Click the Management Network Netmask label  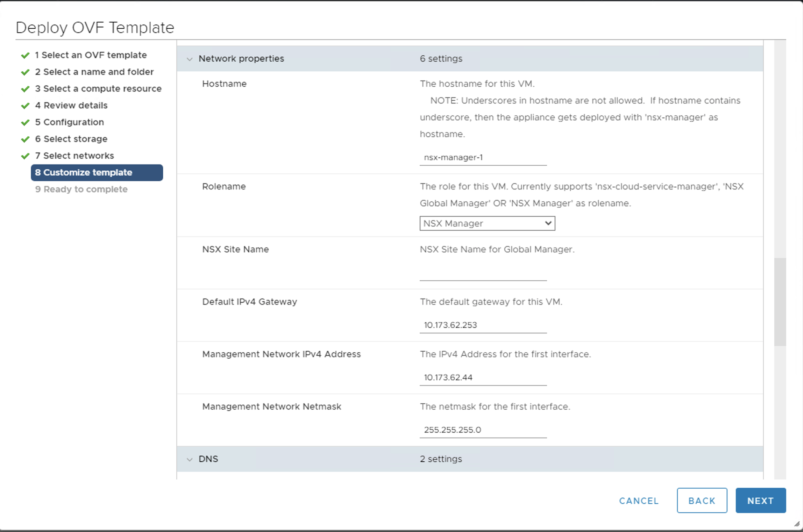[272, 407]
